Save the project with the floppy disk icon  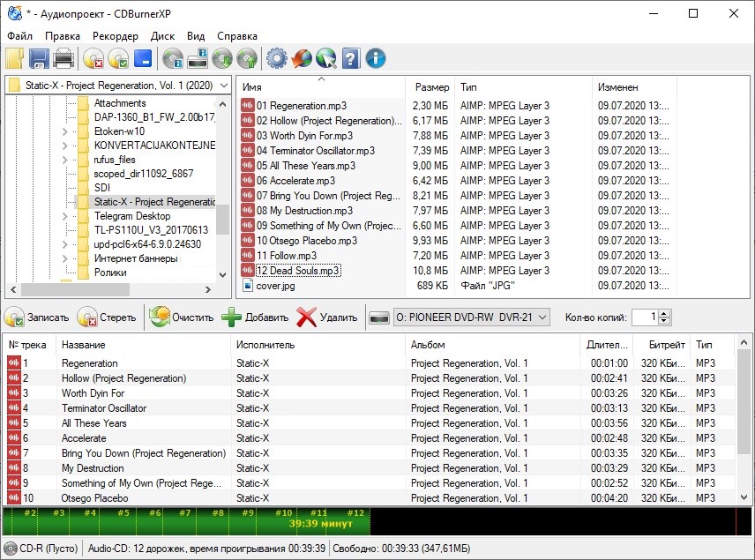click(39, 59)
